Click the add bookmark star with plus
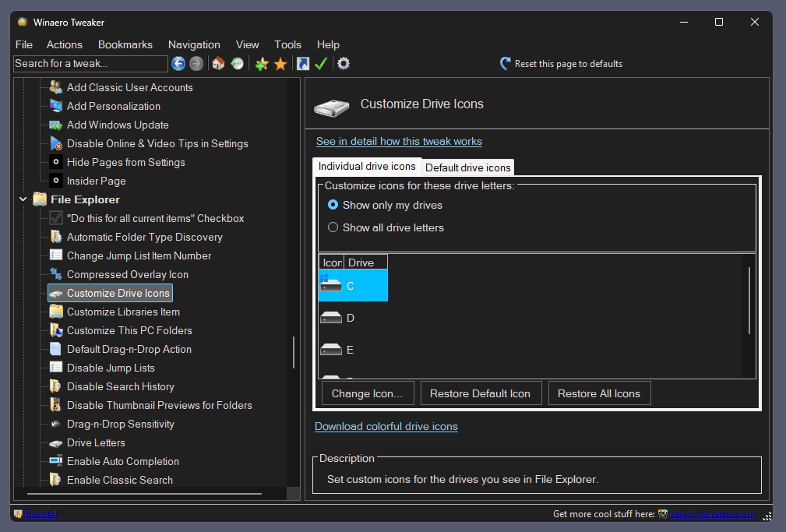Screen dimensions: 786x532 [262, 64]
